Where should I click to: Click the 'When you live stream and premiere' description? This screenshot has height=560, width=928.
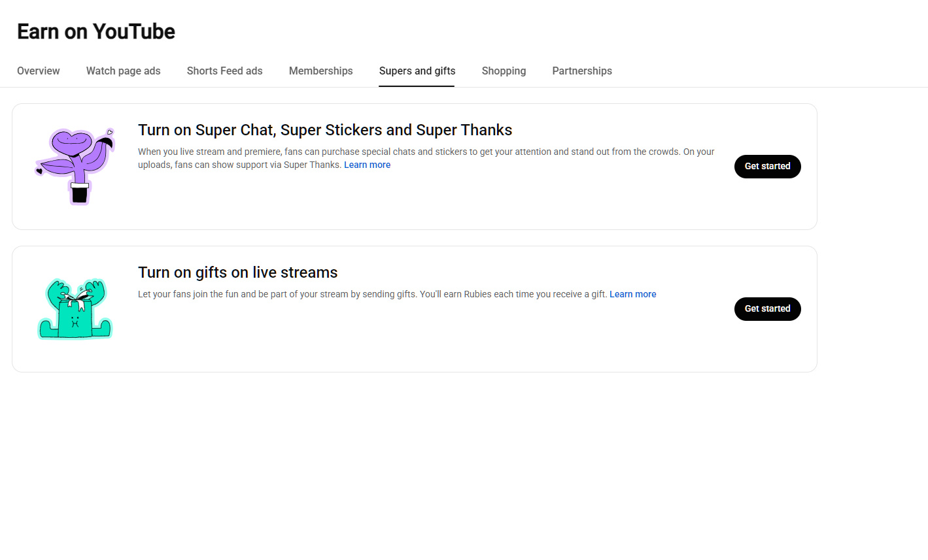tap(426, 158)
